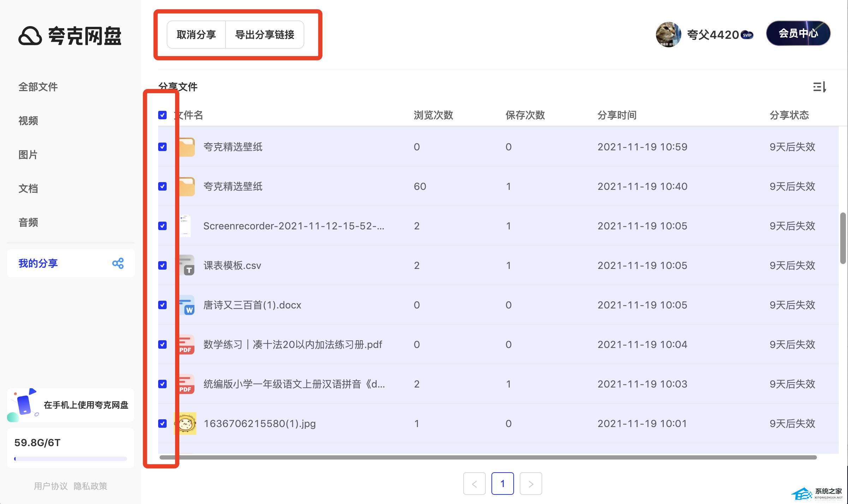Click the vertical scrollbar thumb
Viewport: 848px width, 504px height.
[843, 238]
